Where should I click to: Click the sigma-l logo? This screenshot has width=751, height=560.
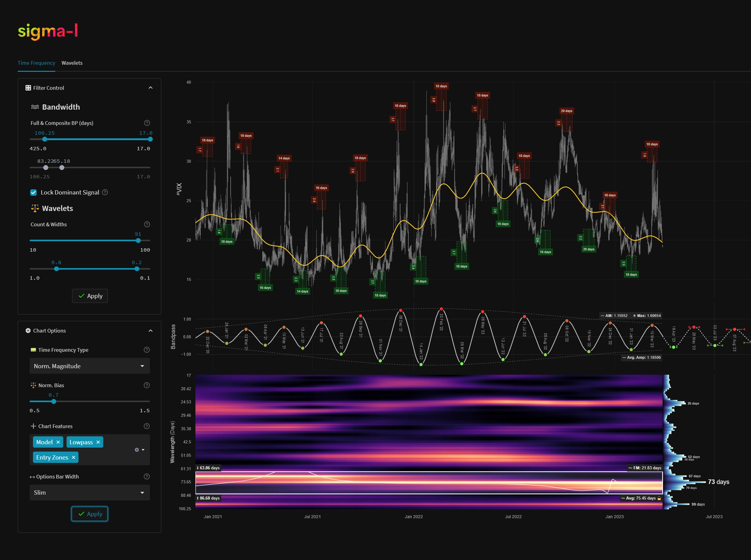[48, 31]
